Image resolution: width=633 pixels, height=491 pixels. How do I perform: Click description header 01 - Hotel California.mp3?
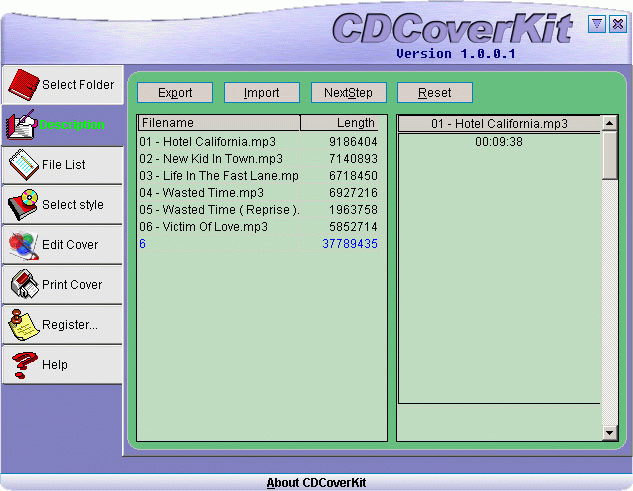tap(499, 123)
